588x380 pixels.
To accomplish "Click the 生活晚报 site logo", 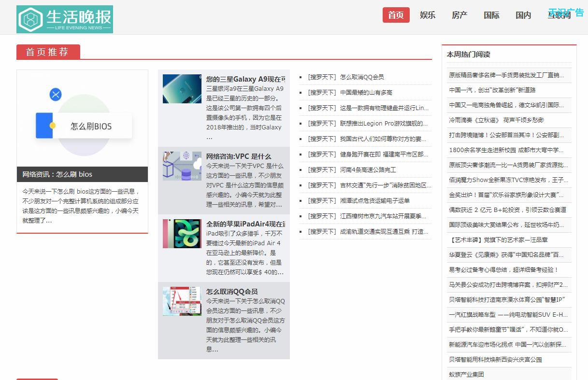I will 65,19.
